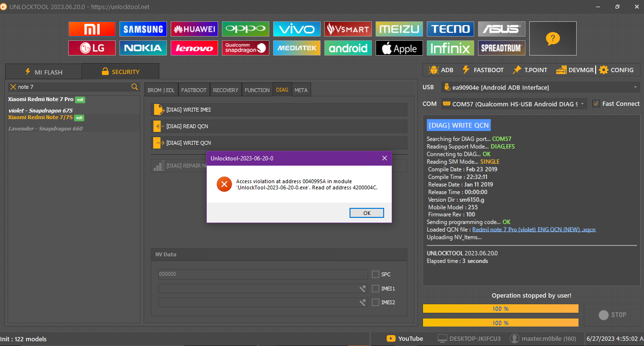Enable the IMEI1 checkbox
The image size is (644, 346).
376,289
